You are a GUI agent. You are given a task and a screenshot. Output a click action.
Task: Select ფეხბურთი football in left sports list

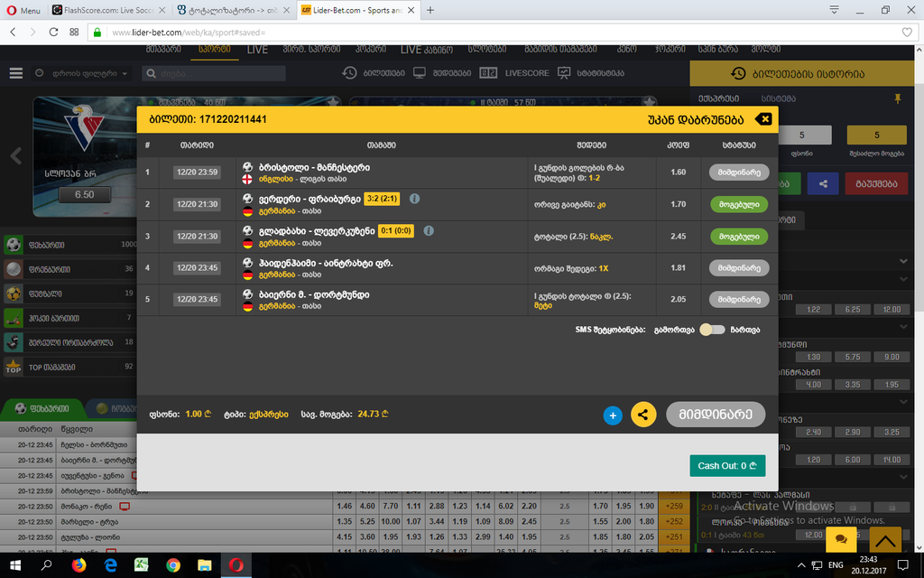[69, 244]
